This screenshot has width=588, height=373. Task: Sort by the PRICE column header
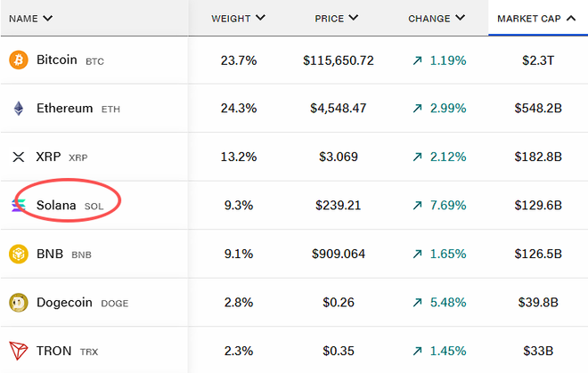tap(337, 18)
